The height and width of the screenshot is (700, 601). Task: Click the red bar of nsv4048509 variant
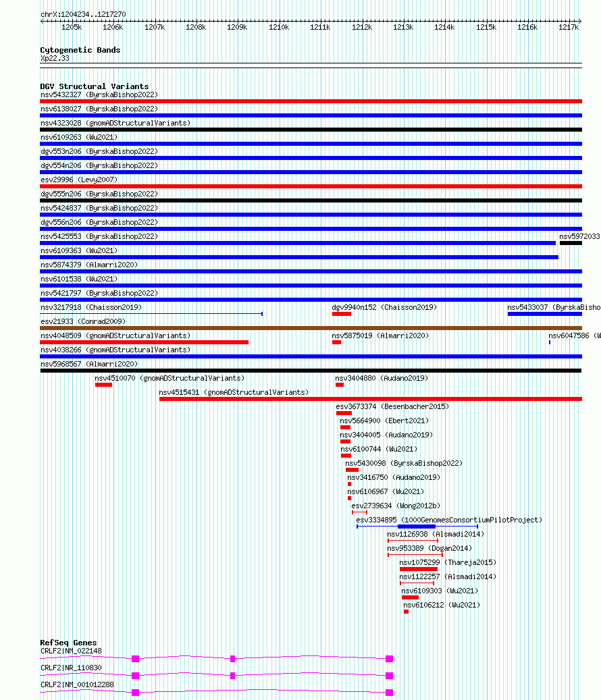click(145, 342)
